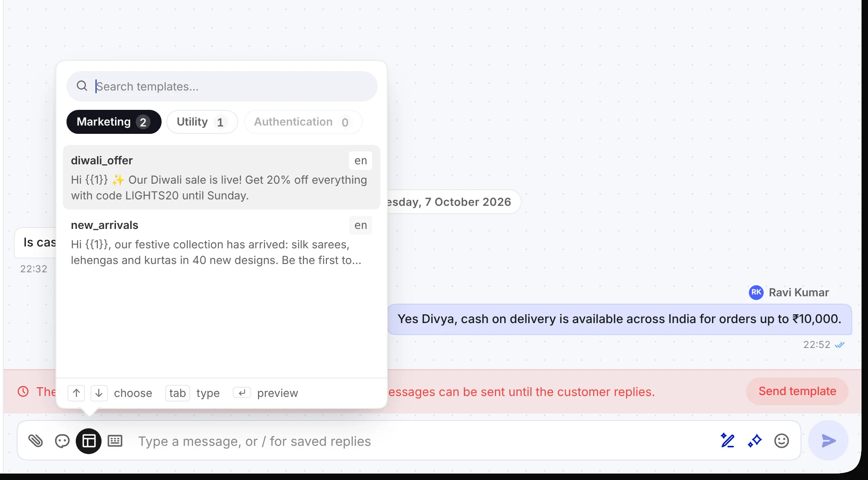Click the en tag on new_arrivals
The image size is (868, 480).
click(360, 225)
